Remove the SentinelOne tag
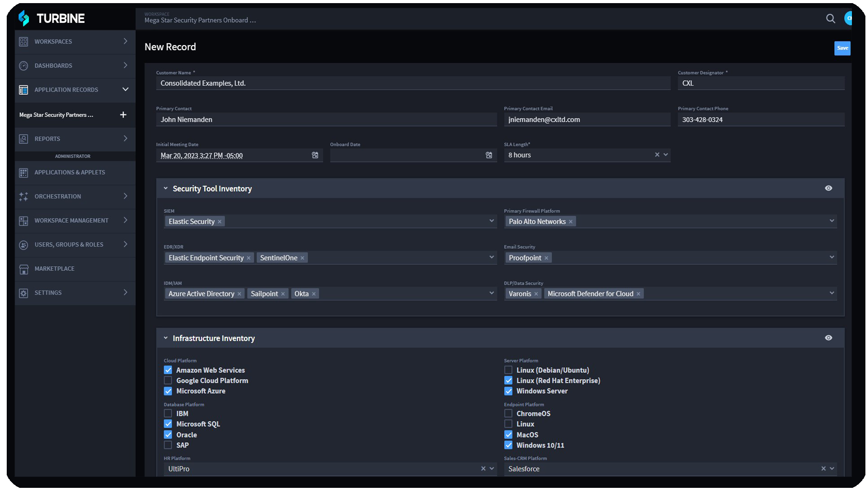The image size is (868, 492). (302, 258)
